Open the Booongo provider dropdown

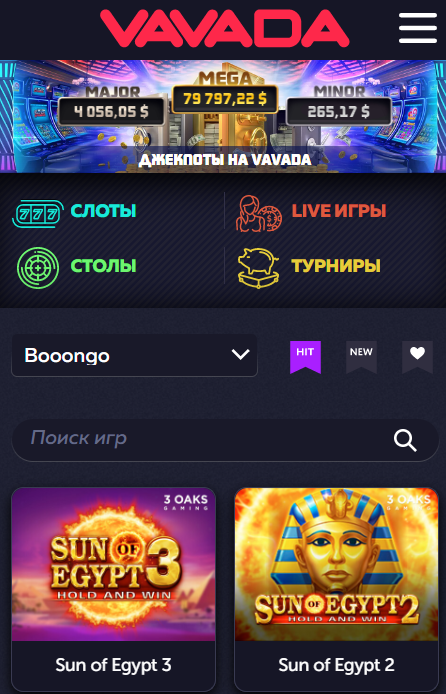click(x=135, y=355)
